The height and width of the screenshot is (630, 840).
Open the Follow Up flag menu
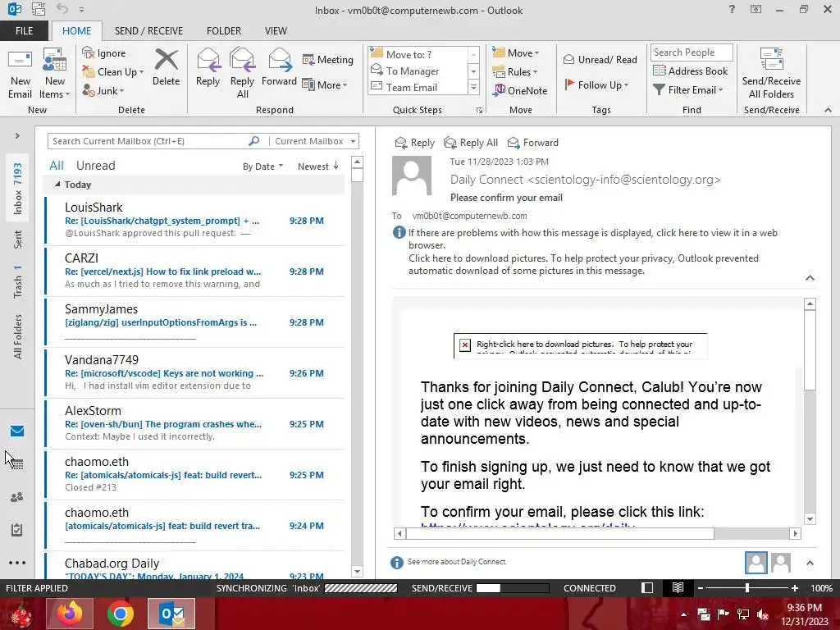click(x=596, y=84)
